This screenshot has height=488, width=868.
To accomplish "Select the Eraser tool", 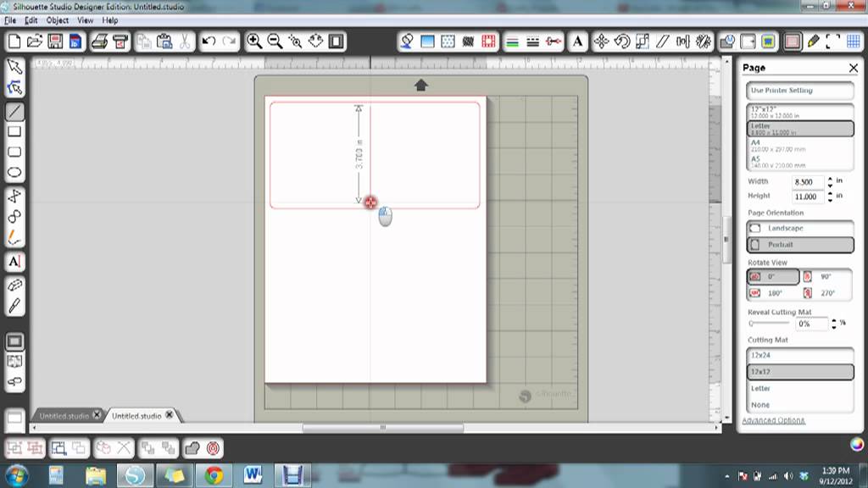I will (14, 285).
